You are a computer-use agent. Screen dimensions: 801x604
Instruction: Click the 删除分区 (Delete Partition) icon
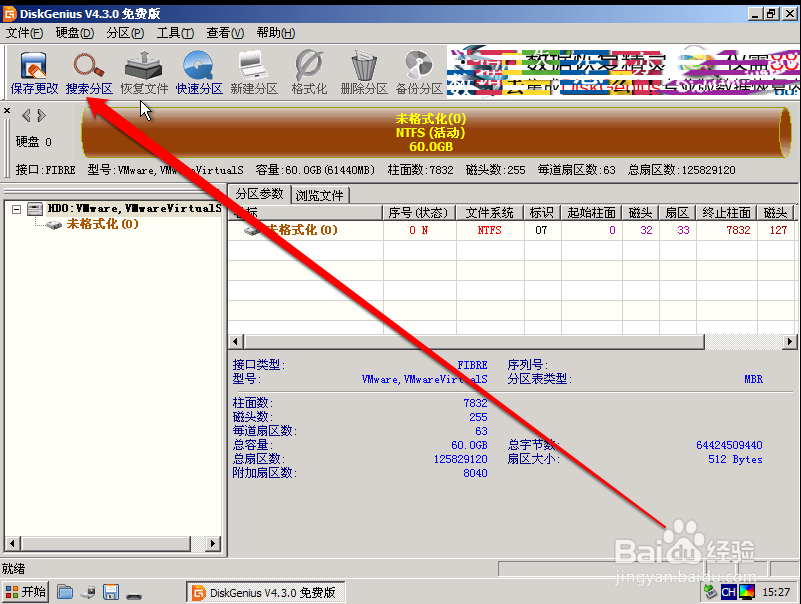point(362,70)
